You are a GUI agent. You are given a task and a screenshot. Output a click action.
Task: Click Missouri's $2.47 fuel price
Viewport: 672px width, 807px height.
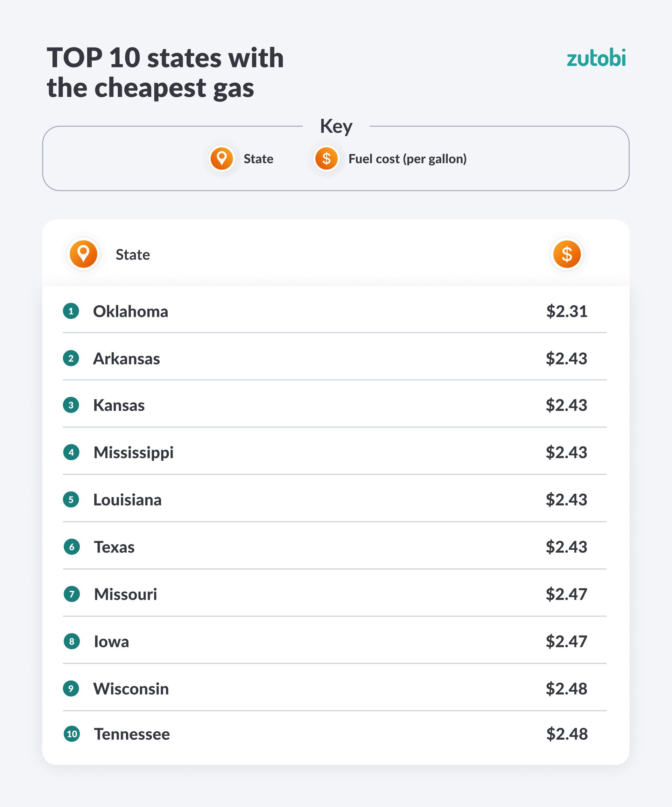566,594
